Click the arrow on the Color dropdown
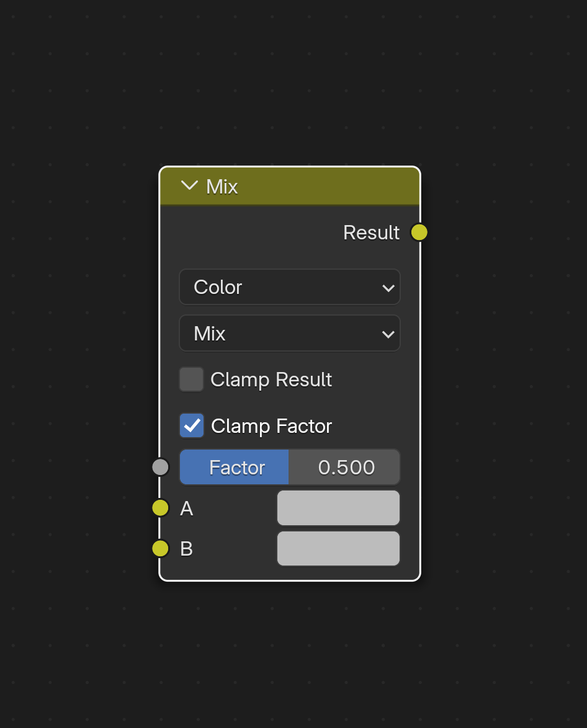Viewport: 587px width, 728px height. (388, 288)
